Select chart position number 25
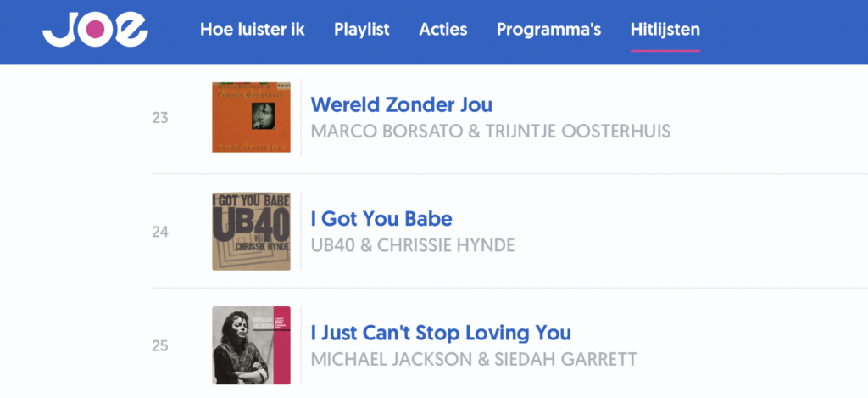868x398 pixels. coord(160,346)
